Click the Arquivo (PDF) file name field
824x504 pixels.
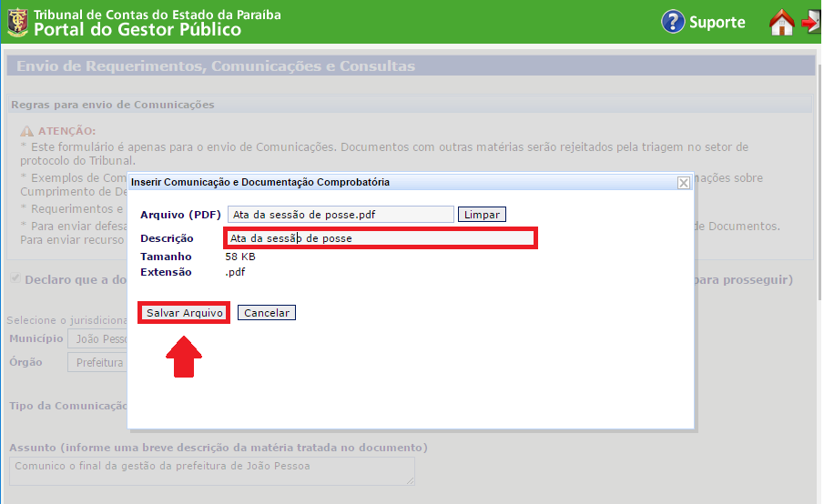(x=341, y=215)
